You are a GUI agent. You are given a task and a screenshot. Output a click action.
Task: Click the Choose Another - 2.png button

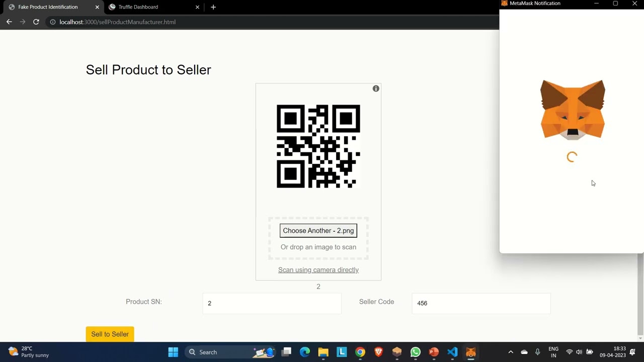pyautogui.click(x=318, y=231)
